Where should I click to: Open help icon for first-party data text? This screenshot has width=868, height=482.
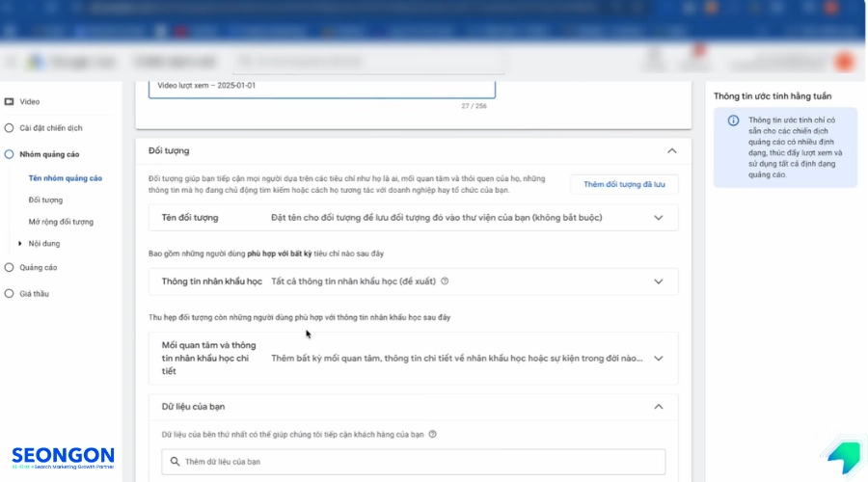coord(432,435)
